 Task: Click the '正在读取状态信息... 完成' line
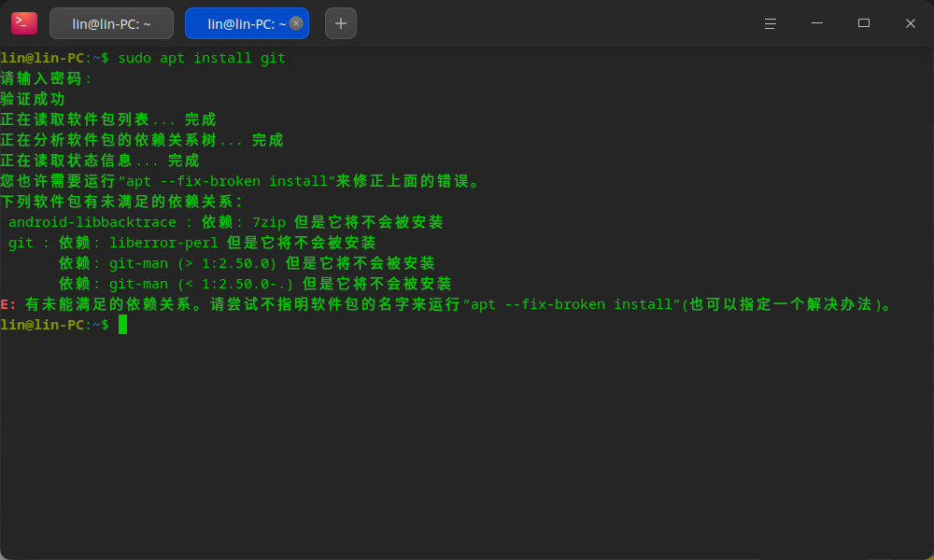click(100, 161)
